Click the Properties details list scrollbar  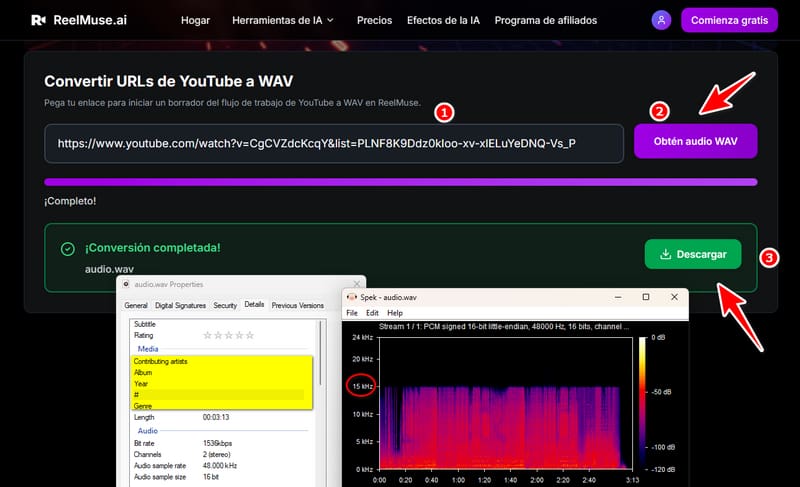[x=321, y=353]
